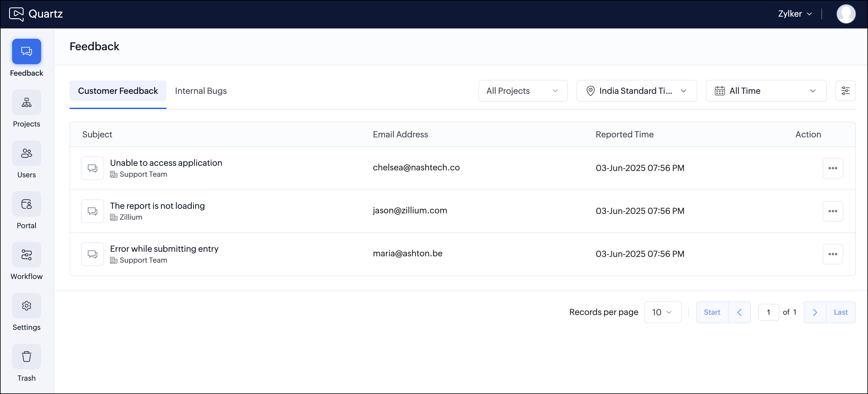Open actions menu for chelsea@nashtech.co row
Screen dimensions: 868x394
click(x=832, y=168)
